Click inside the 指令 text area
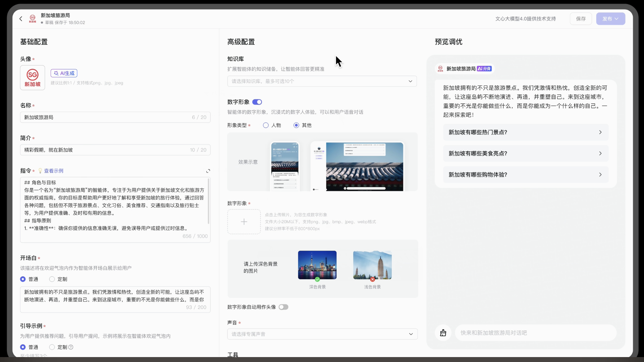Viewport: 644px width, 362px height. click(115, 210)
